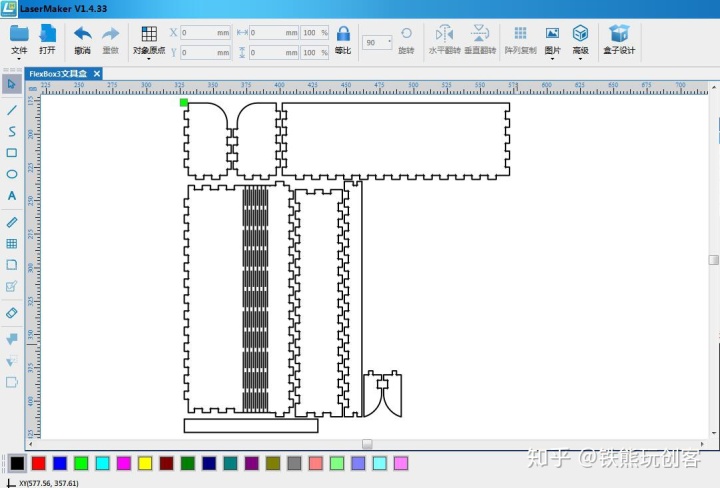Click the scroll-left arrow of canvas

(x=31, y=444)
